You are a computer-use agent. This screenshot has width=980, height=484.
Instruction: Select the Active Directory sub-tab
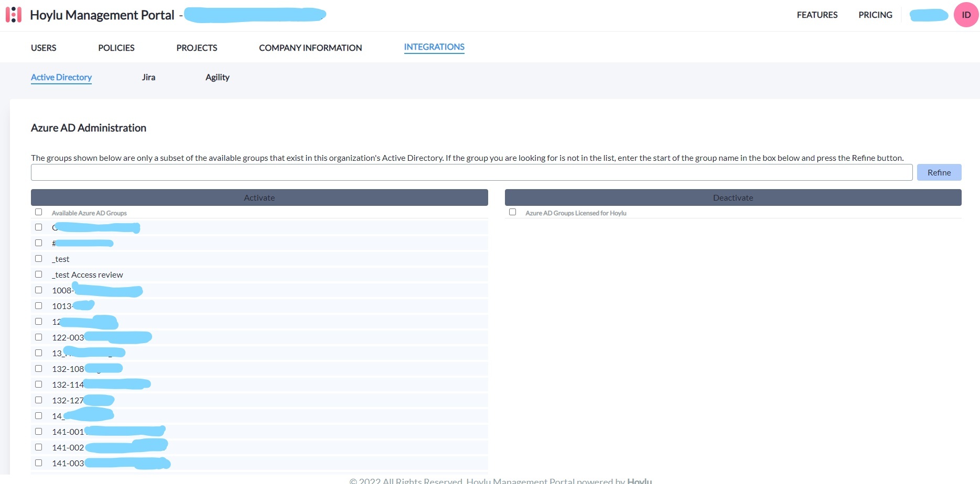(61, 78)
